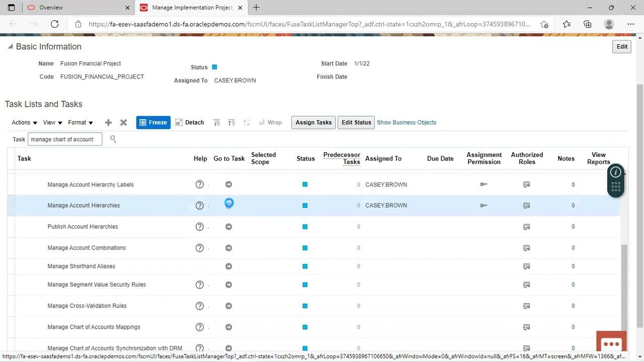The image size is (644, 362).
Task: Click the browser address bar
Action: (x=309, y=24)
